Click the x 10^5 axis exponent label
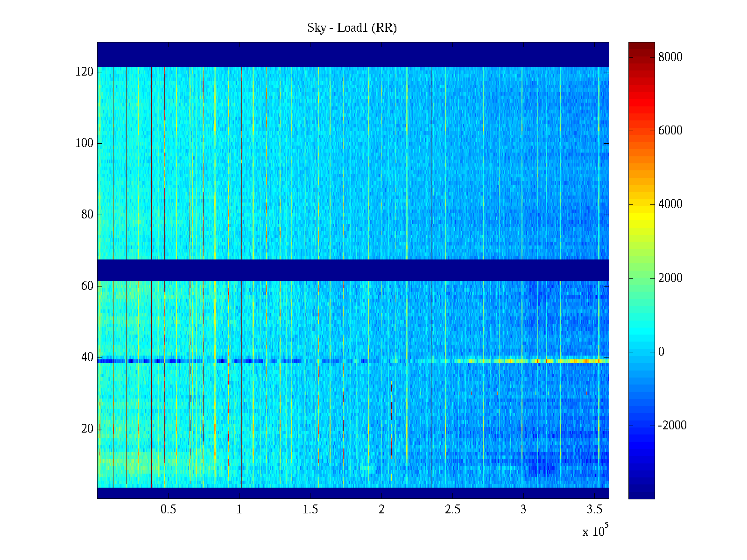This screenshot has height=560, width=747. [x=595, y=531]
